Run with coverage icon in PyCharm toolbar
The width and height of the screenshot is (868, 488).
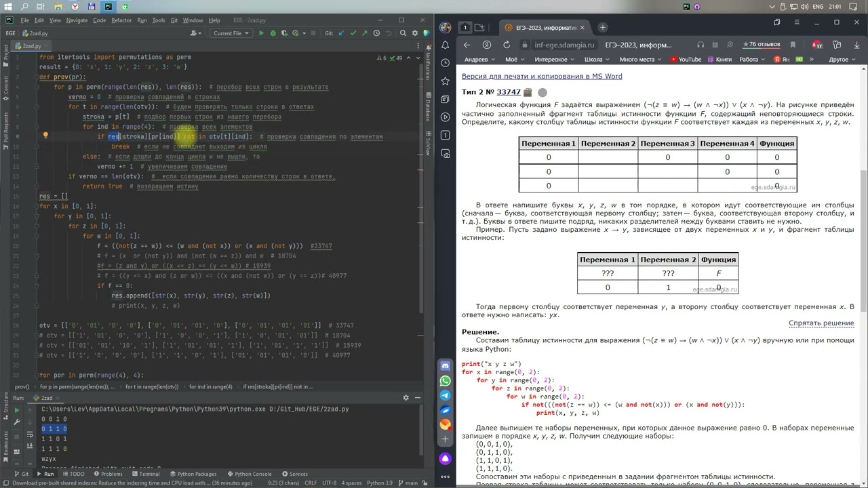(x=285, y=33)
